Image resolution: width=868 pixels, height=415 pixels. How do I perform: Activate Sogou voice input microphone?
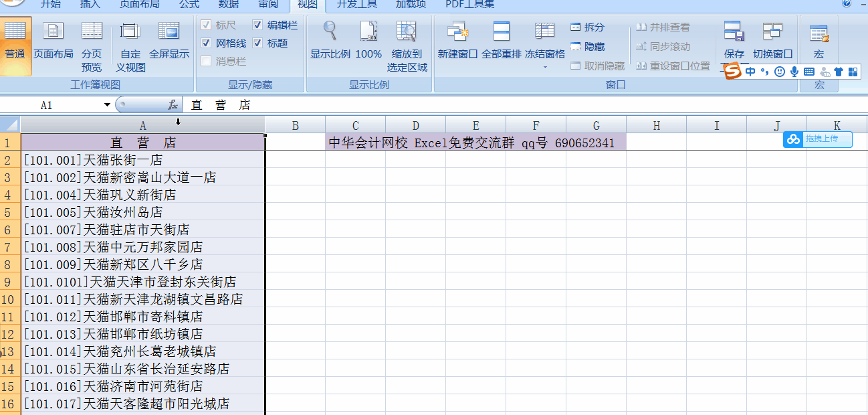coord(794,72)
